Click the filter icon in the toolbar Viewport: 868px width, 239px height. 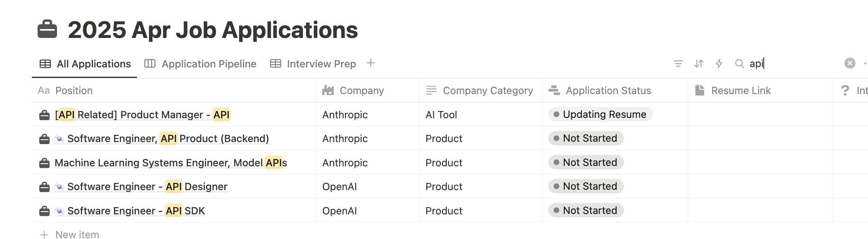pos(678,64)
